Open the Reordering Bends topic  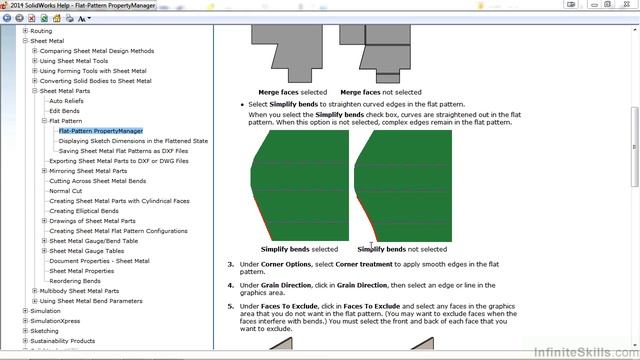click(x=75, y=281)
